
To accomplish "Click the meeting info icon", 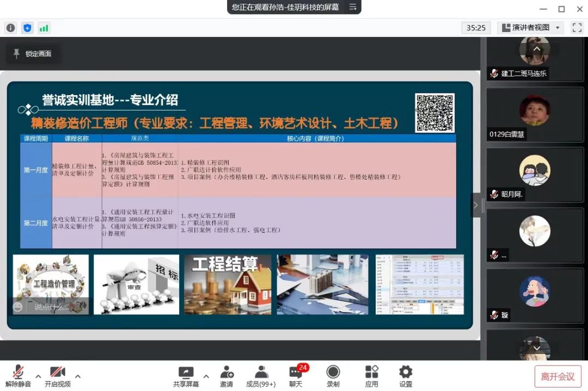I will 10,28.
